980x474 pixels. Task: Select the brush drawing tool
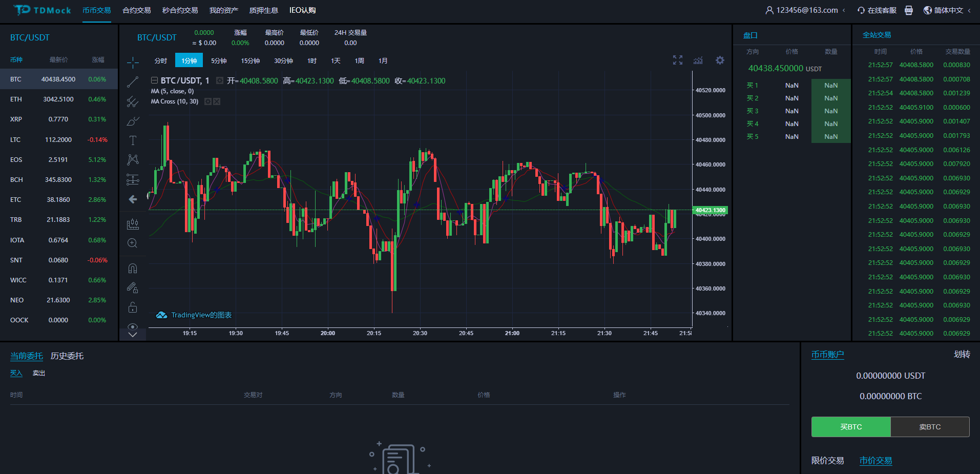coord(133,121)
